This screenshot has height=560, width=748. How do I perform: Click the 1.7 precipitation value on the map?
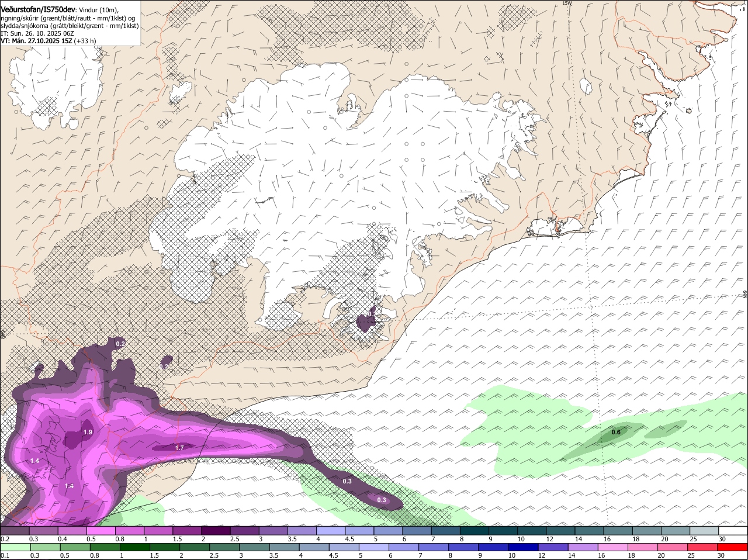179,448
